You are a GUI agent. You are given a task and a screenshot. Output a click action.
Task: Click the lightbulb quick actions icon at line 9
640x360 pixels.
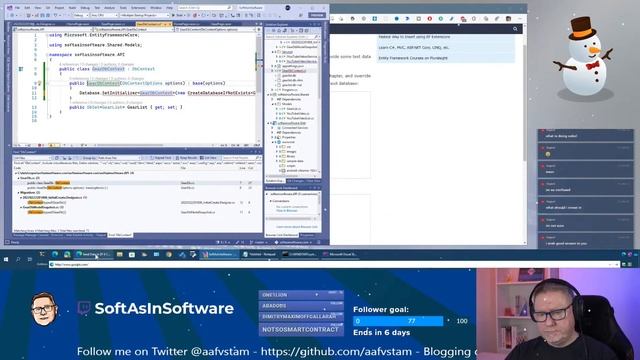tap(40, 83)
